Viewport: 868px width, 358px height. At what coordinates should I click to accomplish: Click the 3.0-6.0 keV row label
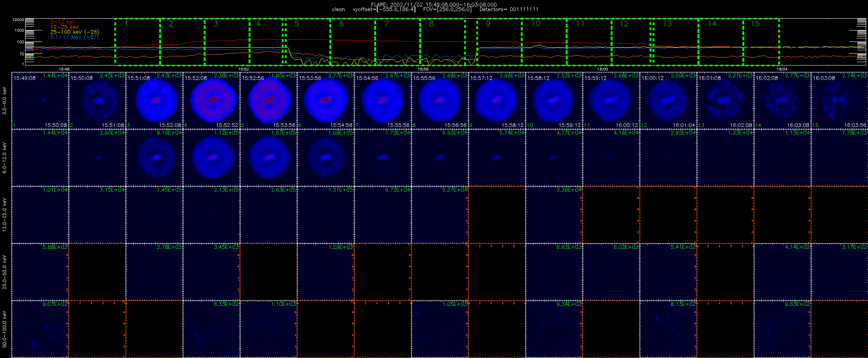click(5, 101)
